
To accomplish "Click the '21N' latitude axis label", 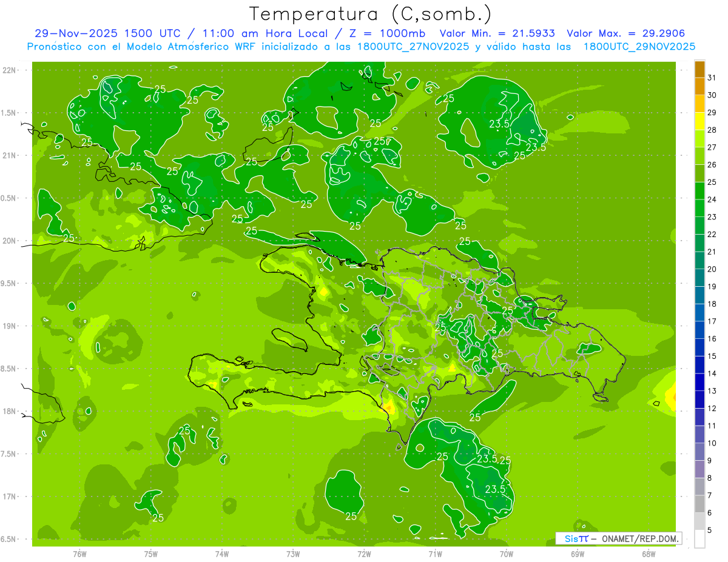I will pos(9,156).
